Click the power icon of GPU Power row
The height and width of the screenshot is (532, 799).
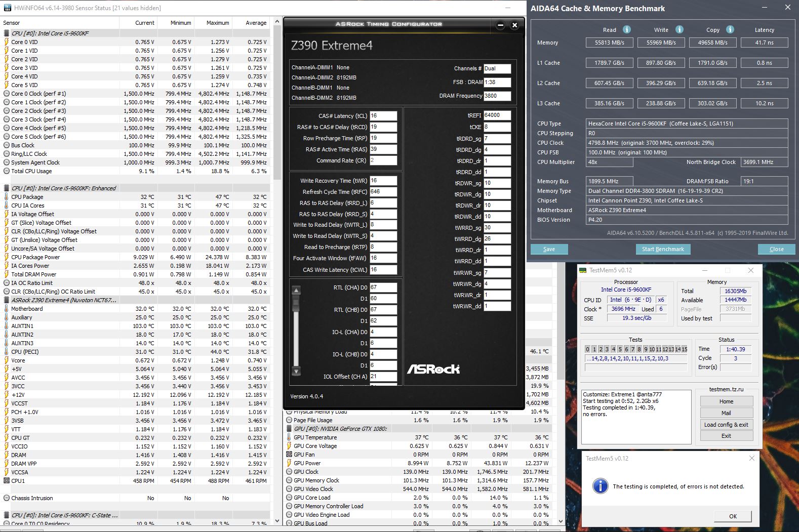(289, 463)
